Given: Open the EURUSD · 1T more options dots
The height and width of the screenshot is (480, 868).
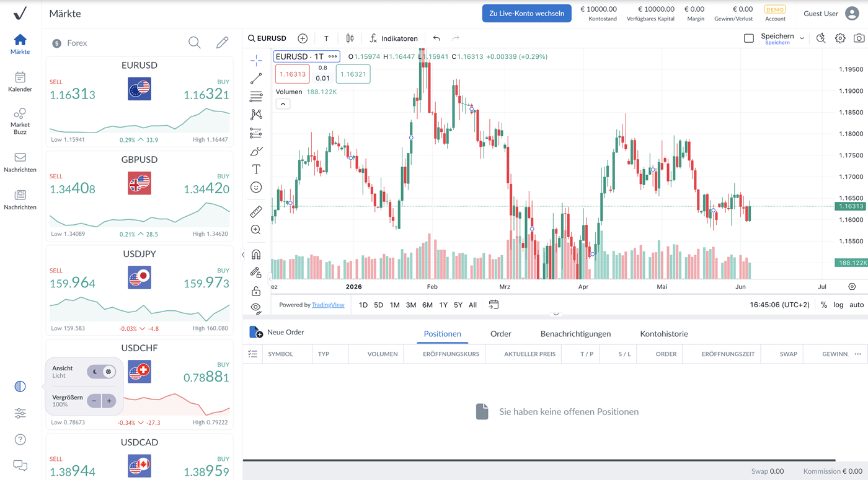Looking at the screenshot, I should 333,56.
